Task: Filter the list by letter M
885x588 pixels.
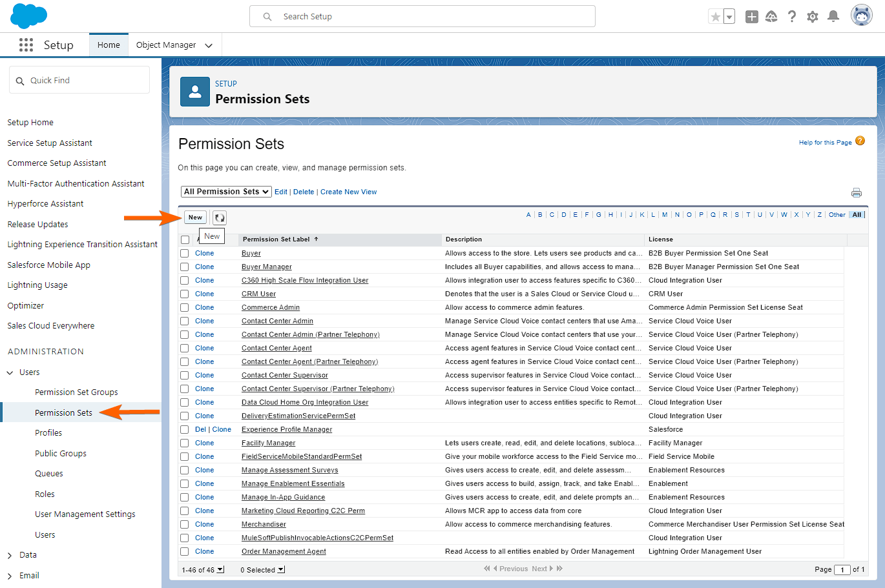Action: click(x=665, y=215)
